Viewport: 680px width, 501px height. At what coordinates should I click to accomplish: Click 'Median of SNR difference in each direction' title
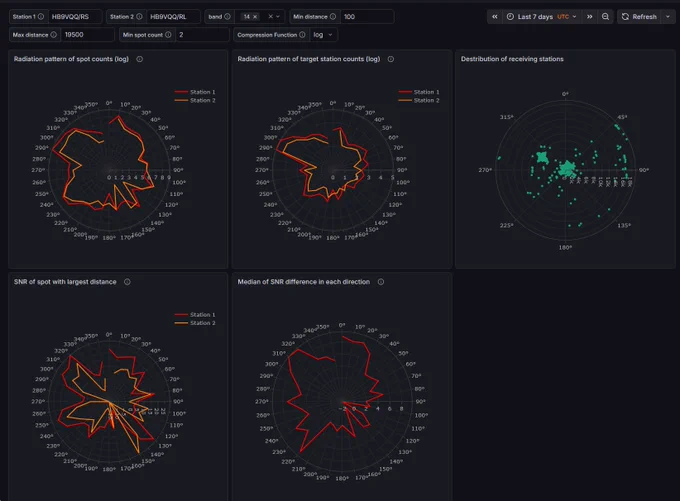(x=304, y=282)
